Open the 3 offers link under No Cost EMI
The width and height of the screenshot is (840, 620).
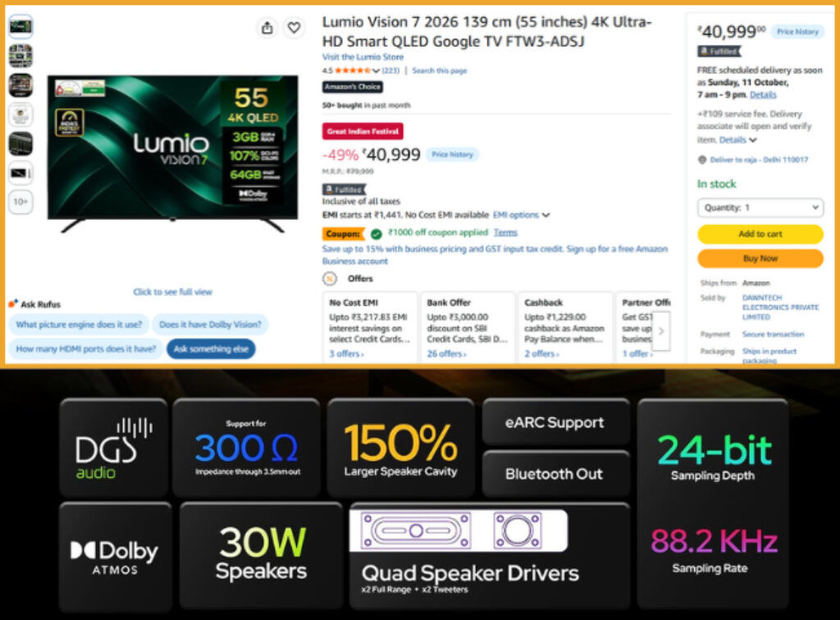[346, 354]
